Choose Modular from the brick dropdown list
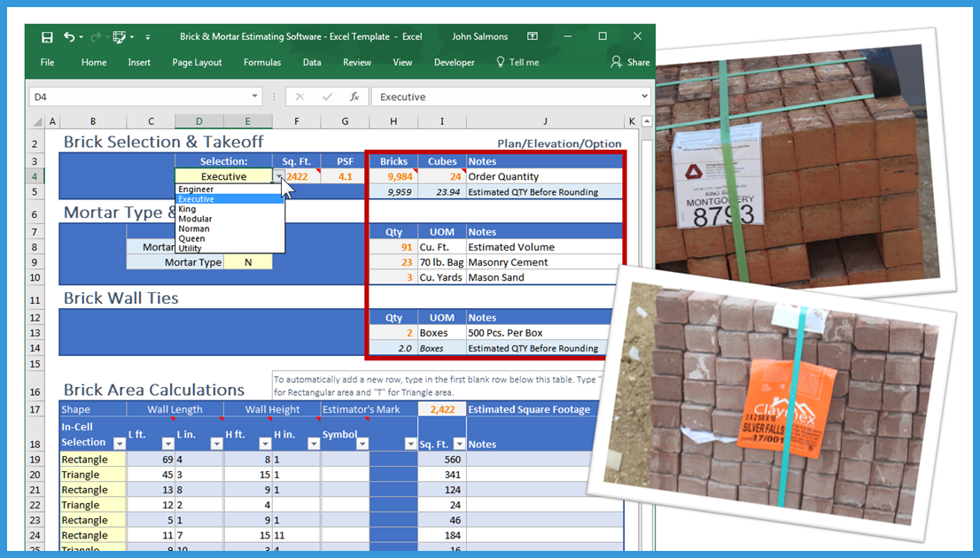The width and height of the screenshot is (980, 558). tap(195, 219)
